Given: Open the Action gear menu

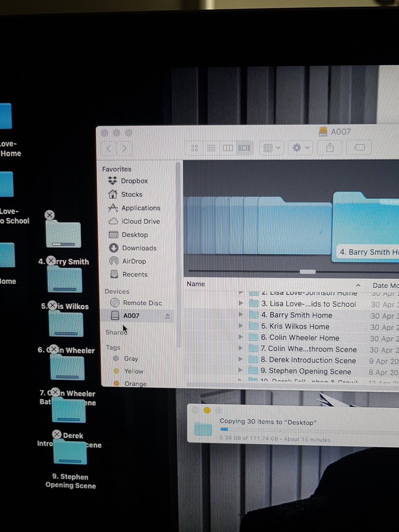Looking at the screenshot, I should [301, 148].
